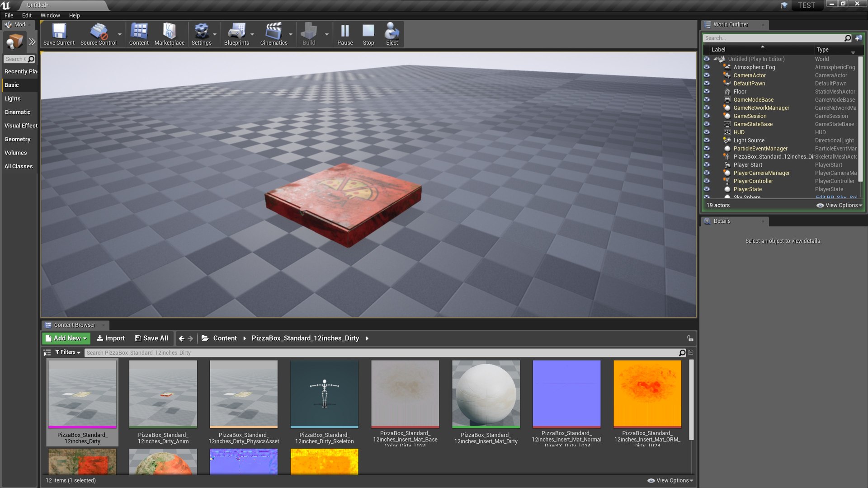Expand the path arrow after PizzaBox_Standard_12inches_Dirty
The image size is (868, 488).
[367, 338]
